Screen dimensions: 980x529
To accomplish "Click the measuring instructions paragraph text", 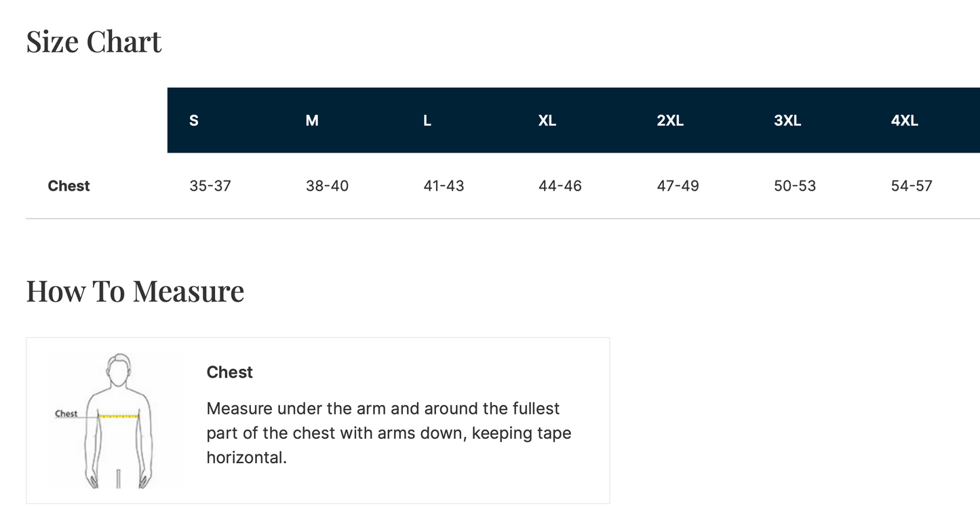I will 389,433.
